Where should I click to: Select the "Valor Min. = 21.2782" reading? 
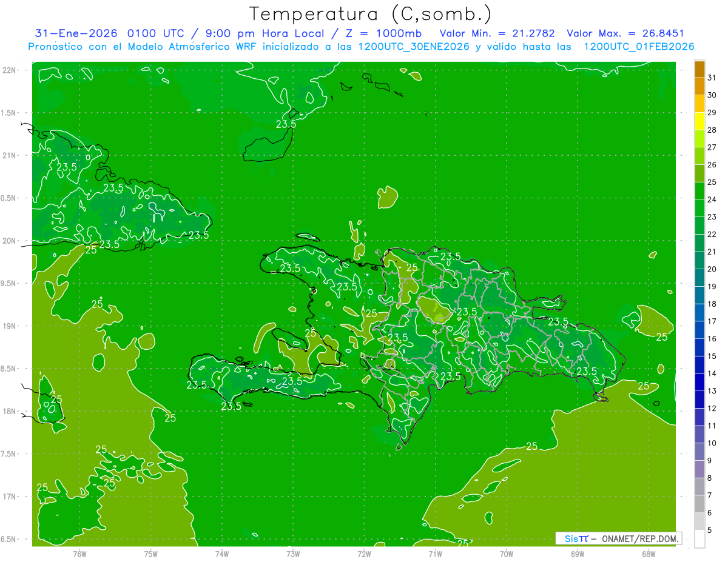[x=497, y=33]
